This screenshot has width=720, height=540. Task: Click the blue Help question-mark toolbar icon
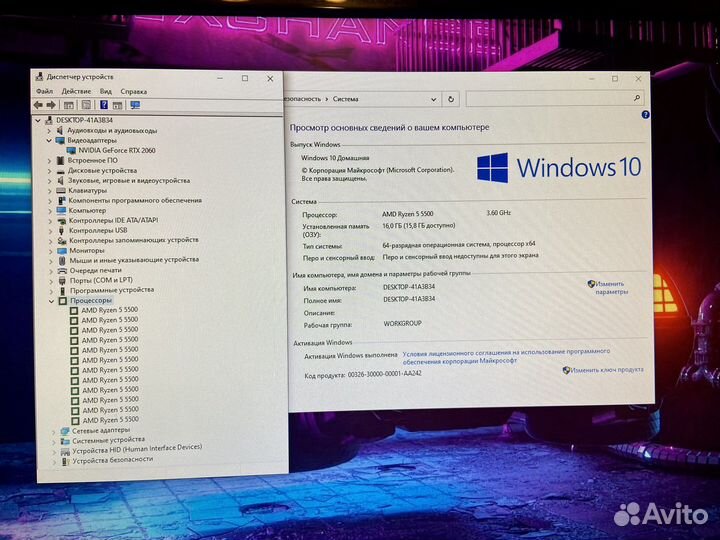(x=104, y=105)
